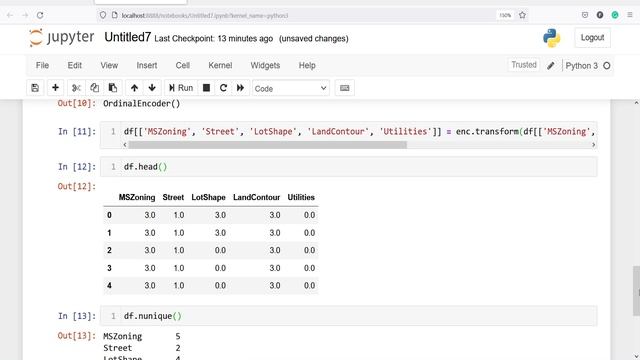The height and width of the screenshot is (360, 640).
Task: Copy selected cells icon
Action: (94, 88)
